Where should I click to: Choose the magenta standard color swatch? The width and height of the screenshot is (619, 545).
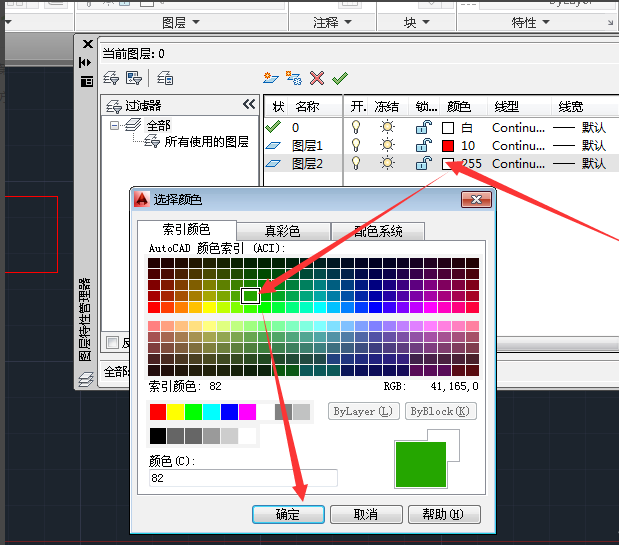coord(248,412)
